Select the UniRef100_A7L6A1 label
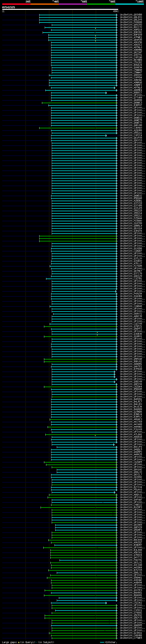 [x=131, y=435]
